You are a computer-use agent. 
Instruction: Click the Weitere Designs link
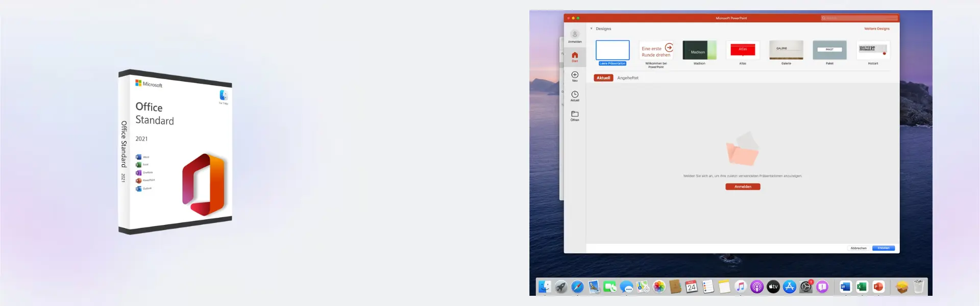pos(877,29)
